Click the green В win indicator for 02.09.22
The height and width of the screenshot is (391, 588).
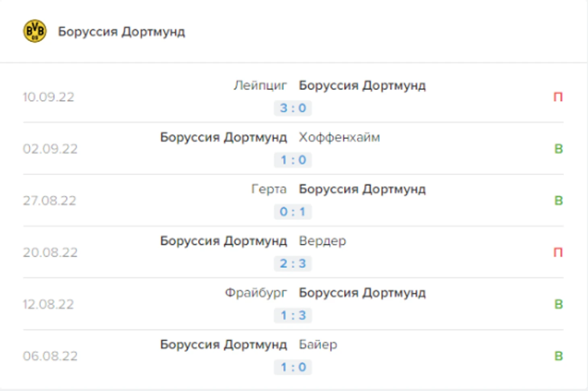coord(558,149)
